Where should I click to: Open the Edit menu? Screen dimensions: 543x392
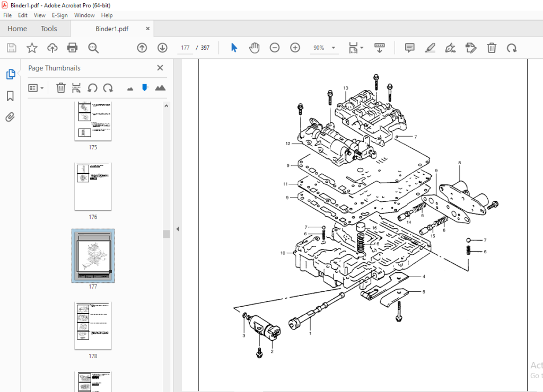pyautogui.click(x=22, y=15)
